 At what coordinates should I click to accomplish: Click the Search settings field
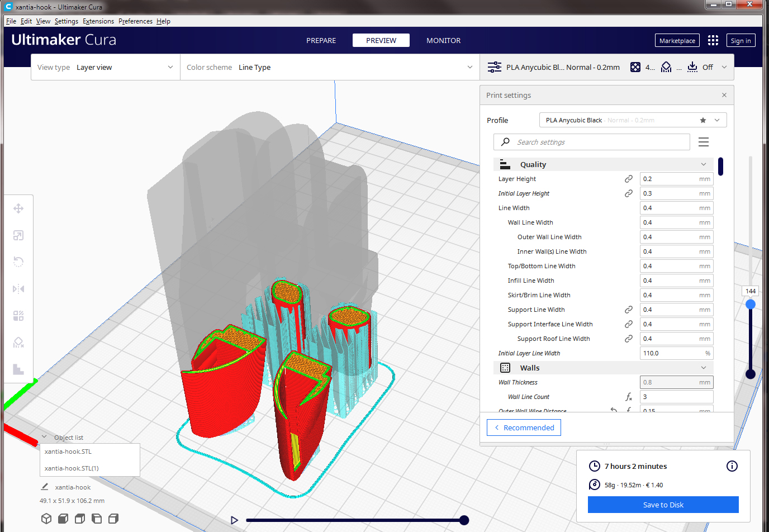click(592, 142)
